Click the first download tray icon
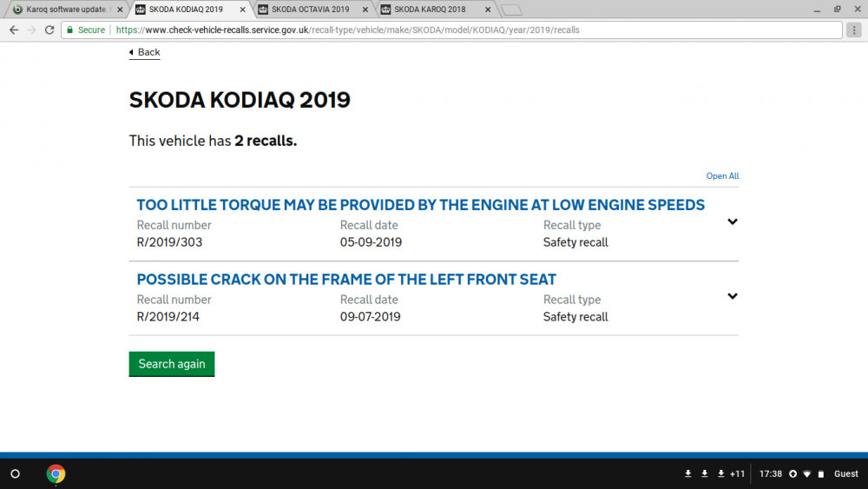 688,474
